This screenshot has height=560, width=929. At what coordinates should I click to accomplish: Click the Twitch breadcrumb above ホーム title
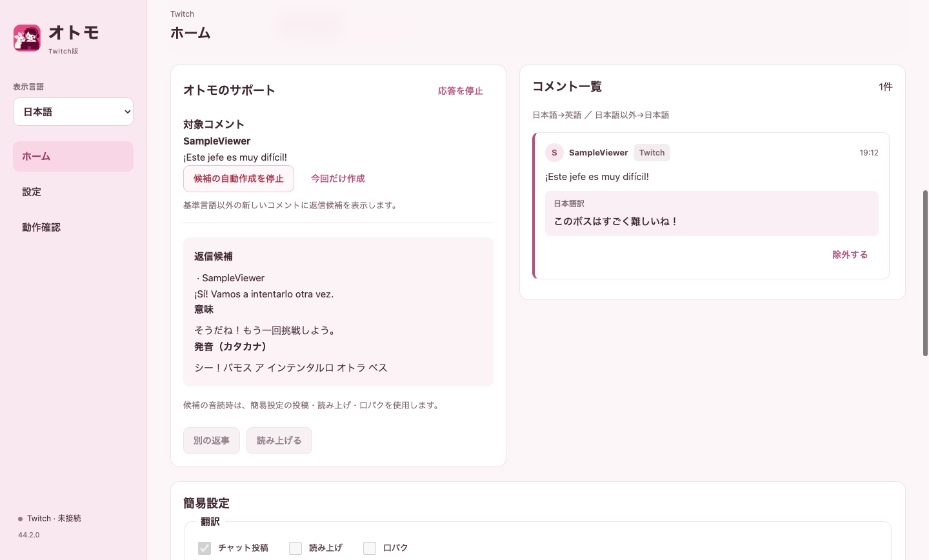tap(183, 14)
